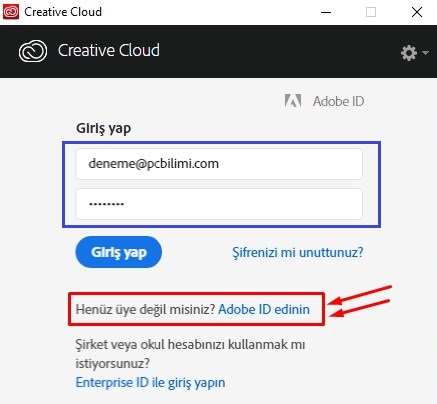Minimize the Creative Cloud window
Screen dimensions: 437x404
(x=326, y=12)
